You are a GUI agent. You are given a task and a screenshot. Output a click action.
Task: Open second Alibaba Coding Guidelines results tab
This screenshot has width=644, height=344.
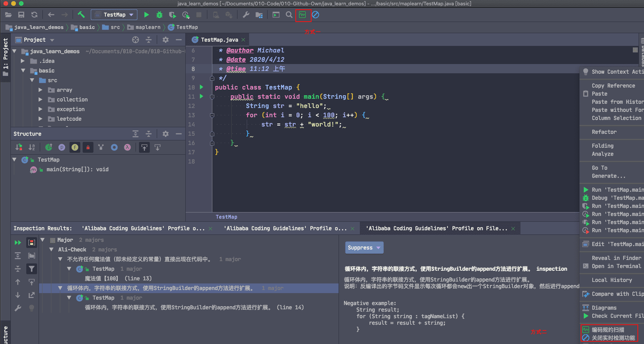[286, 228]
